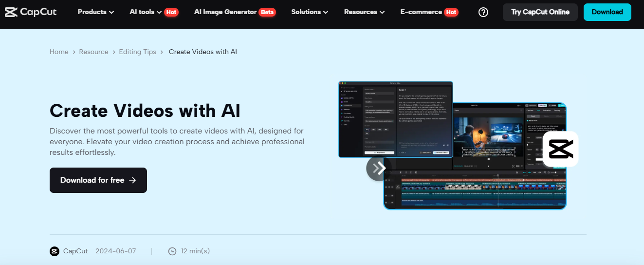
Task: Go to Resource breadcrumb link
Action: 94,52
